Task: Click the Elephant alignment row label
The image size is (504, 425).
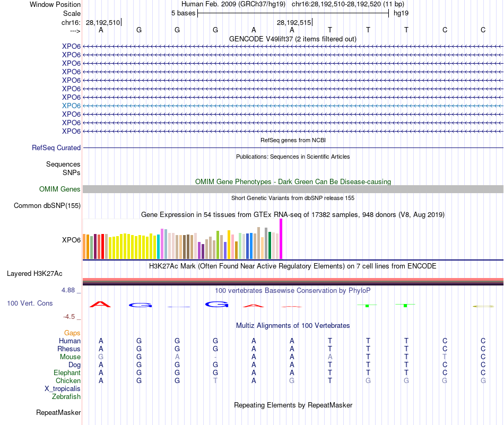Action: 67,372
